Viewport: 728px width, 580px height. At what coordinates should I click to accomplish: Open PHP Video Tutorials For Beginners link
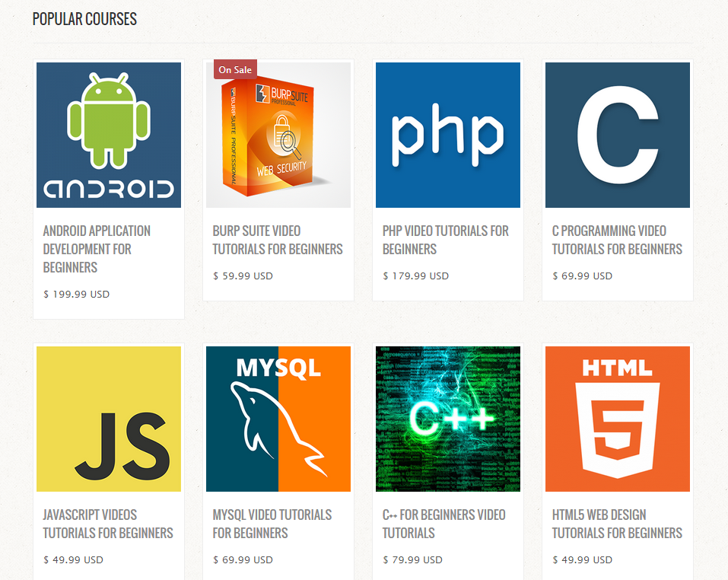click(446, 240)
